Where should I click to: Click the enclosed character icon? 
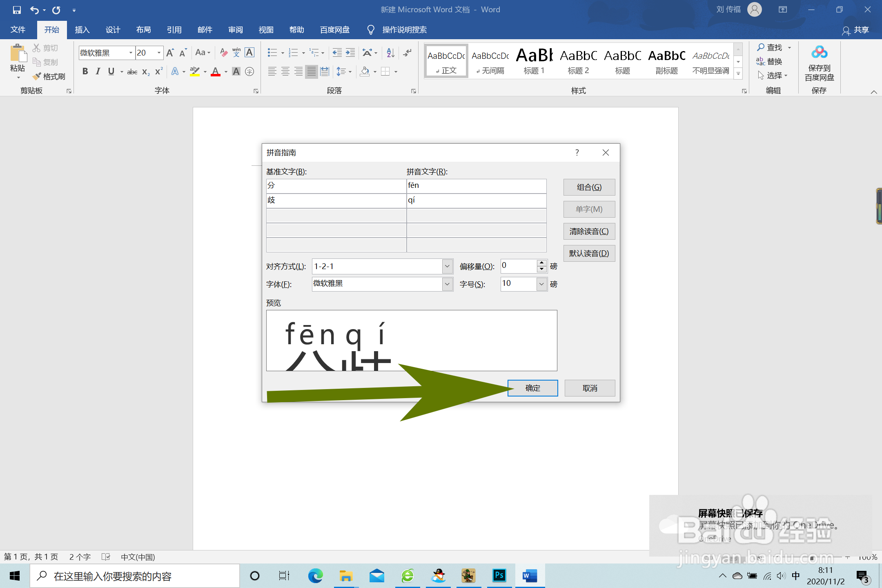coord(249,72)
